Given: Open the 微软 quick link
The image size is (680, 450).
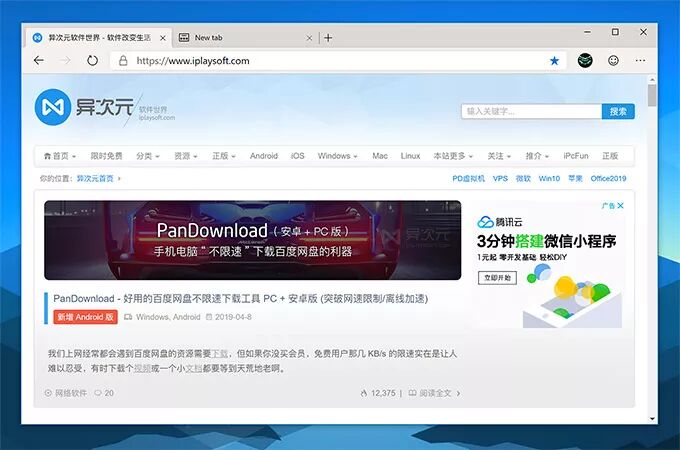Looking at the screenshot, I should click(x=523, y=179).
